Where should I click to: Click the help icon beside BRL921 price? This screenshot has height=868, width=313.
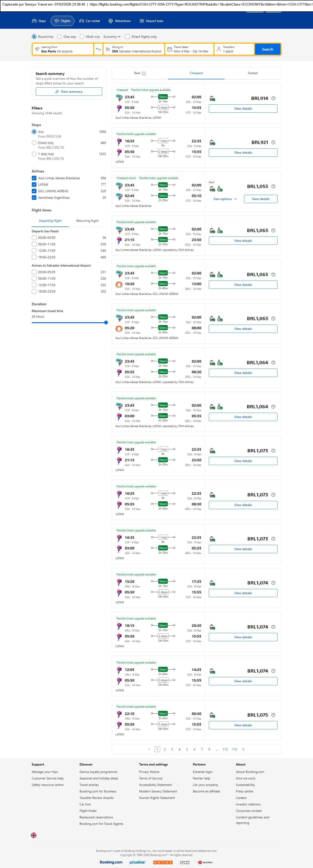(273, 143)
